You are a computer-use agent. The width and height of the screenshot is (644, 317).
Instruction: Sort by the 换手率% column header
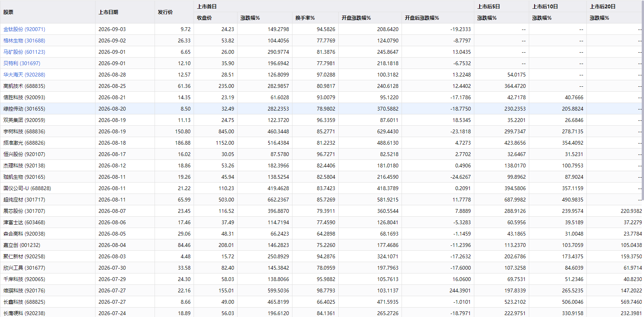pyautogui.click(x=305, y=18)
